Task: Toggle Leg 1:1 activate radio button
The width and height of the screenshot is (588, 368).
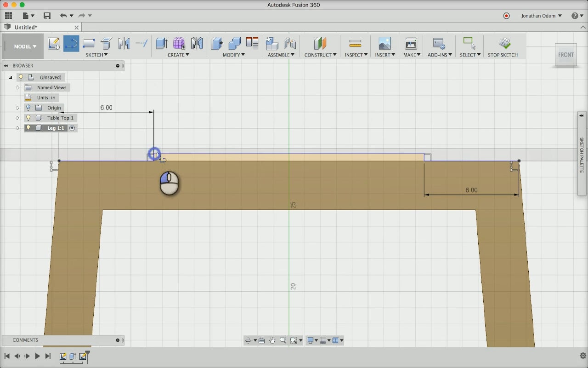Action: (72, 128)
